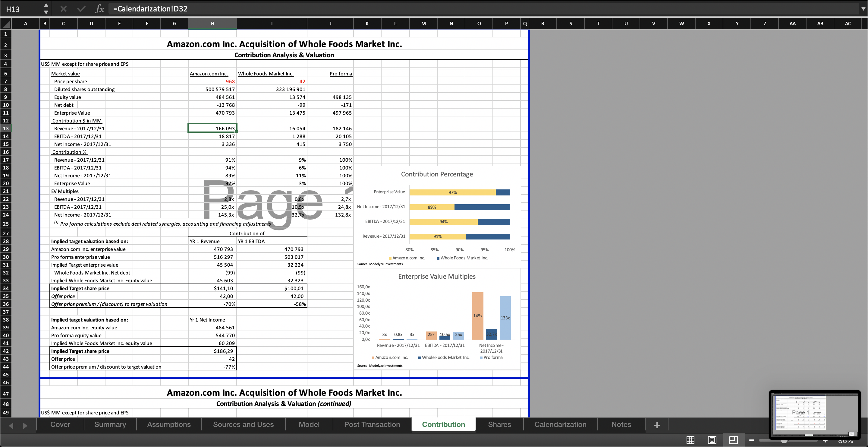
Task: Click the 133x Pro forma light-blue bar
Action: [505, 318]
